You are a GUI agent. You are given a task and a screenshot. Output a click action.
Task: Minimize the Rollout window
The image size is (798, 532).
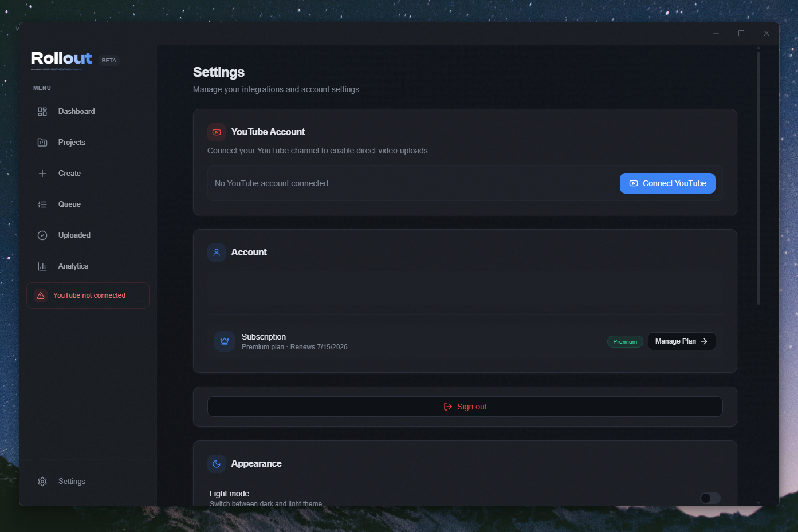pos(716,33)
